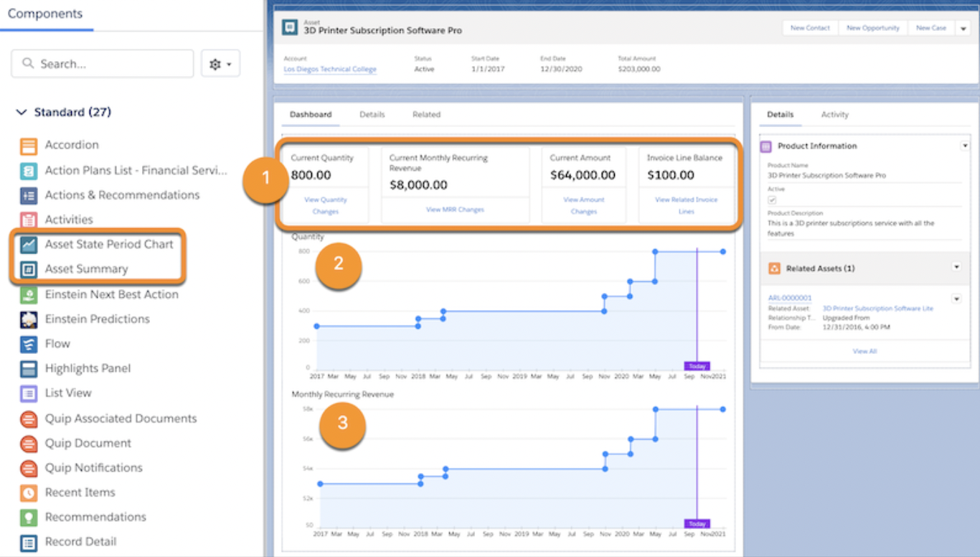
Task: Select the Record Detail icon
Action: (29, 543)
